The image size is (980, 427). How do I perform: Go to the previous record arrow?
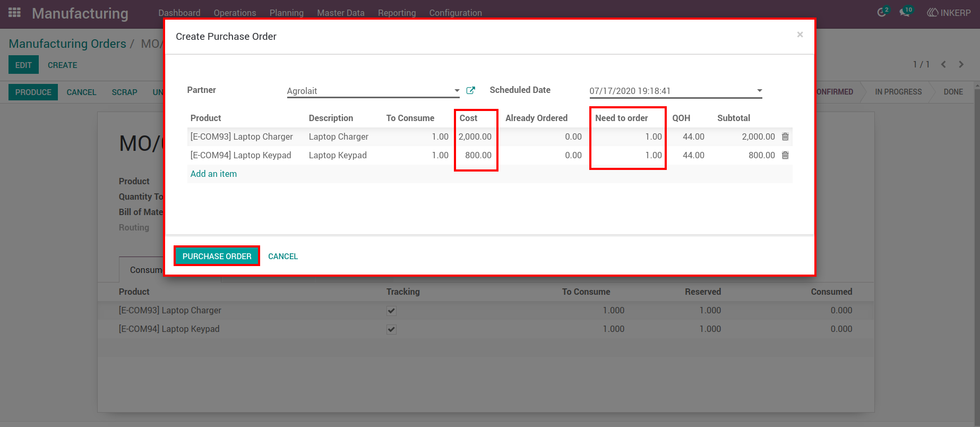(943, 64)
